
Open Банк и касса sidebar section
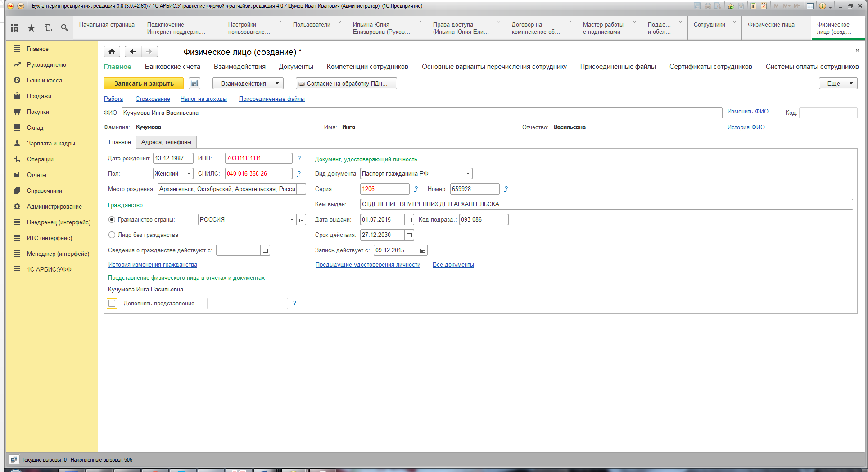click(x=44, y=81)
